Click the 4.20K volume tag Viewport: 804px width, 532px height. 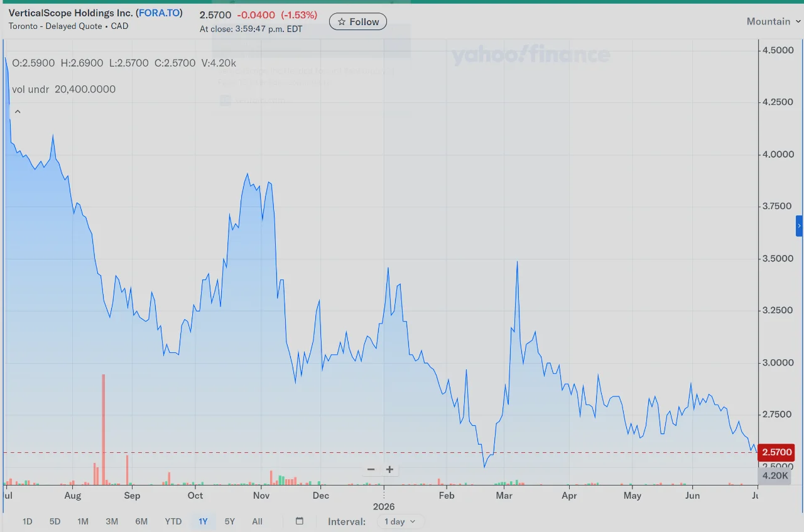coord(774,475)
